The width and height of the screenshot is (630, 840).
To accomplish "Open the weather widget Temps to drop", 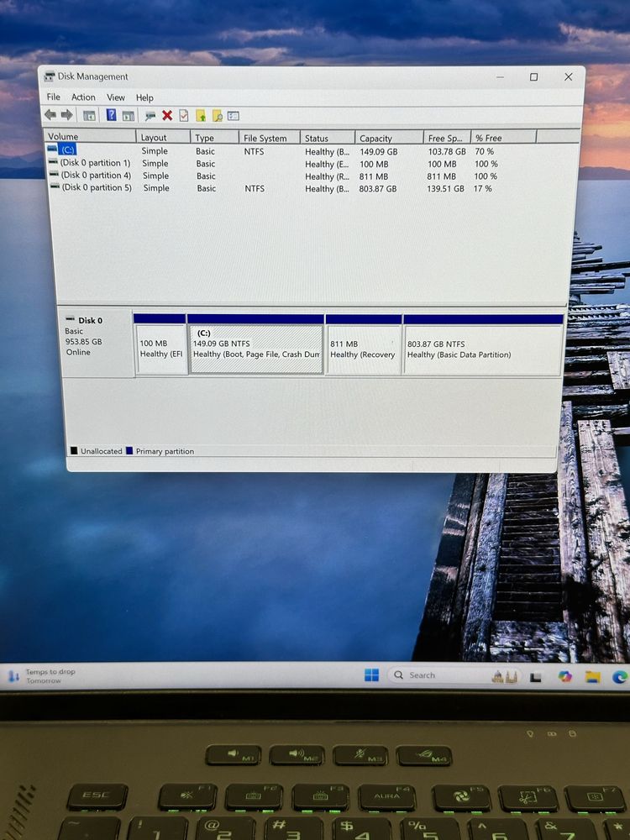I will point(42,676).
